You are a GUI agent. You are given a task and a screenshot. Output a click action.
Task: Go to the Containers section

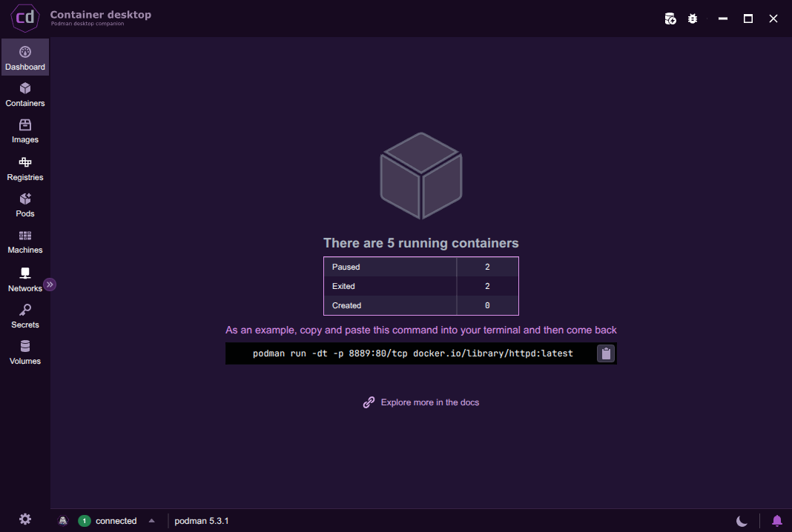tap(24, 94)
